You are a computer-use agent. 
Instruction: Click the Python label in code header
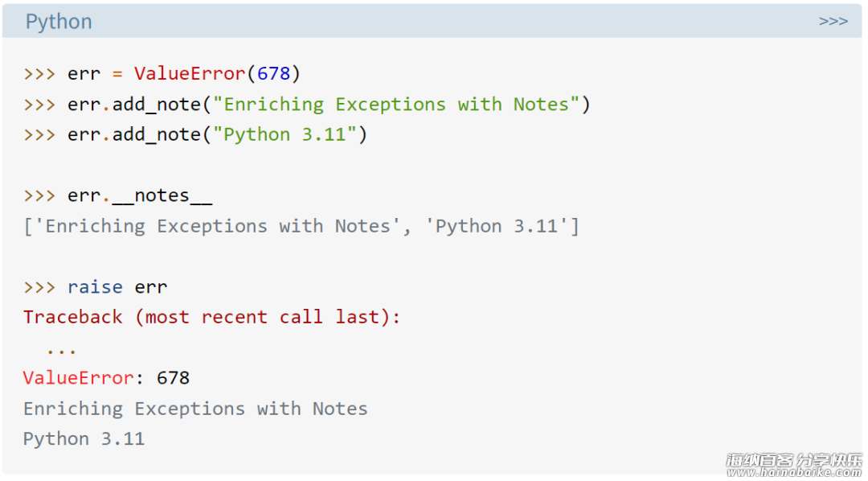[x=59, y=22]
